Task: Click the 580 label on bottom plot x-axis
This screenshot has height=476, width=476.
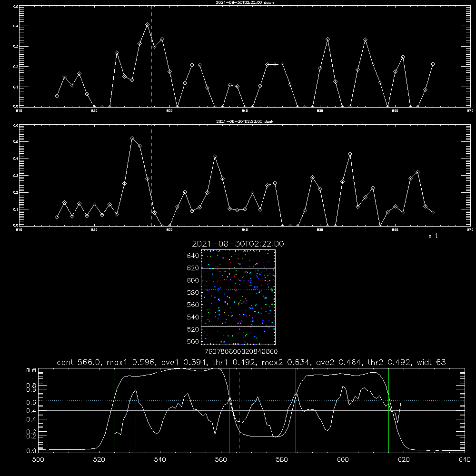Action: tap(282, 460)
